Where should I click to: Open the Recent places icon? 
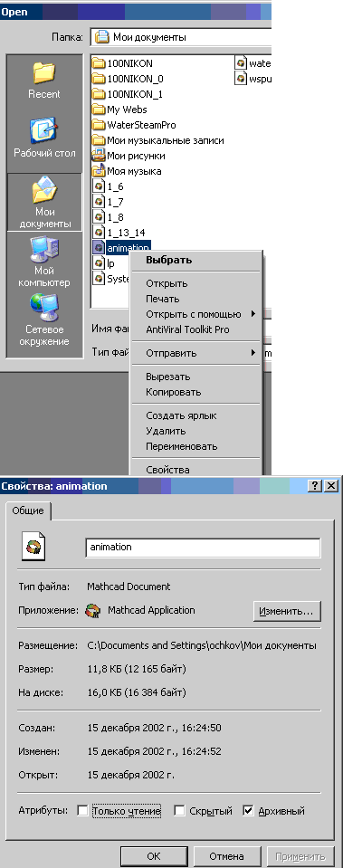coord(43,73)
